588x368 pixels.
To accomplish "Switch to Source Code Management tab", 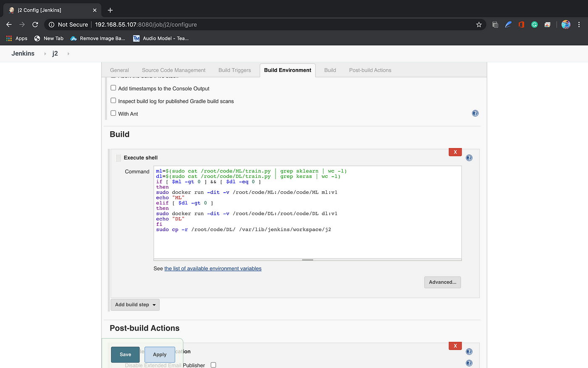I will (x=173, y=70).
